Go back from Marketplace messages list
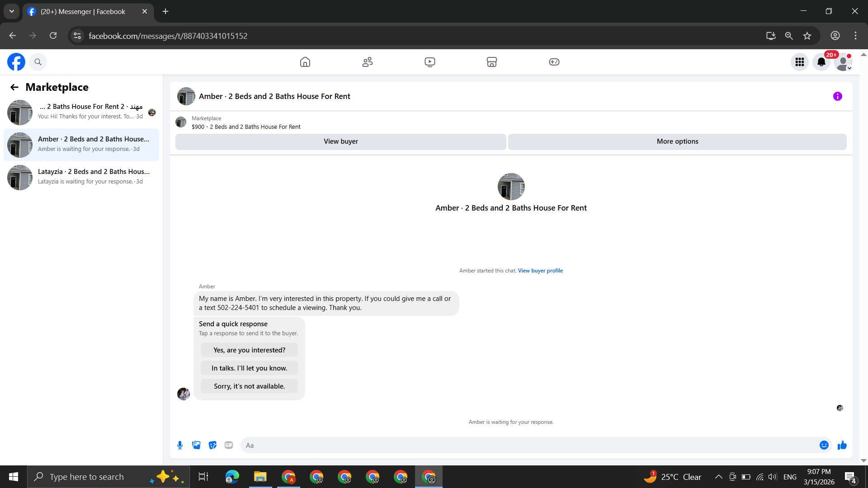This screenshot has width=868, height=488. [x=14, y=87]
